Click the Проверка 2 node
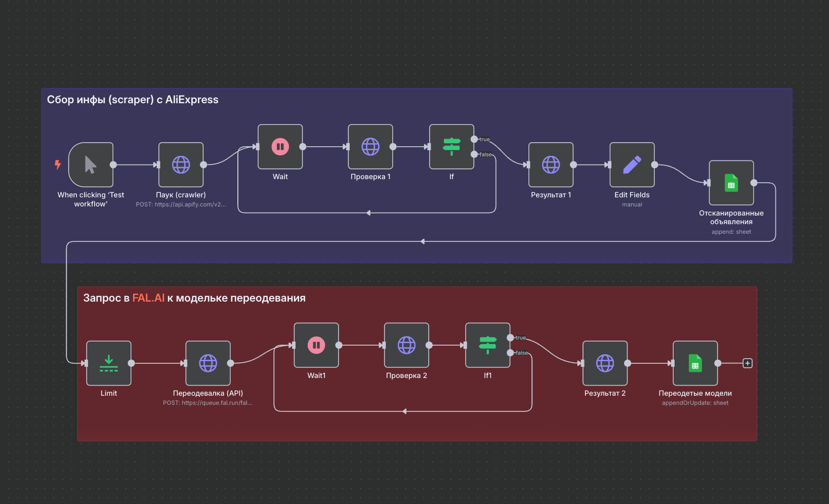The image size is (829, 504). pyautogui.click(x=406, y=345)
